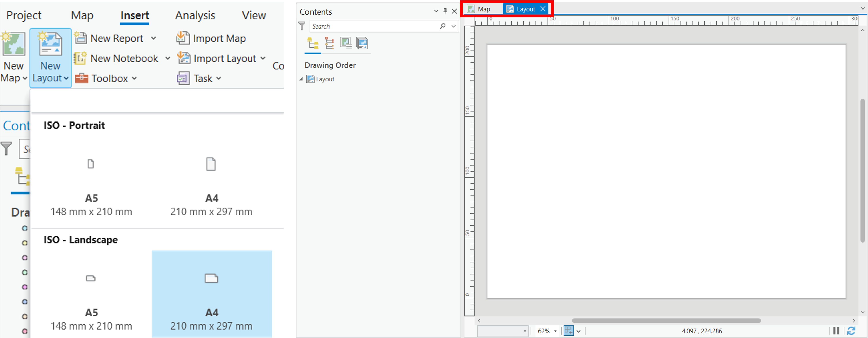This screenshot has height=338, width=868.
Task: Switch to the Map ribbon tab
Action: pyautogui.click(x=82, y=15)
